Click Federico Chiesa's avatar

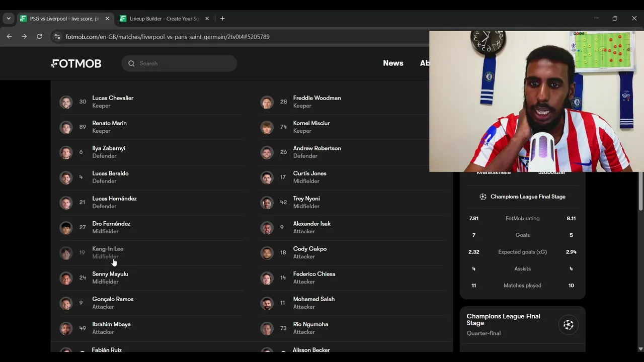pyautogui.click(x=267, y=278)
